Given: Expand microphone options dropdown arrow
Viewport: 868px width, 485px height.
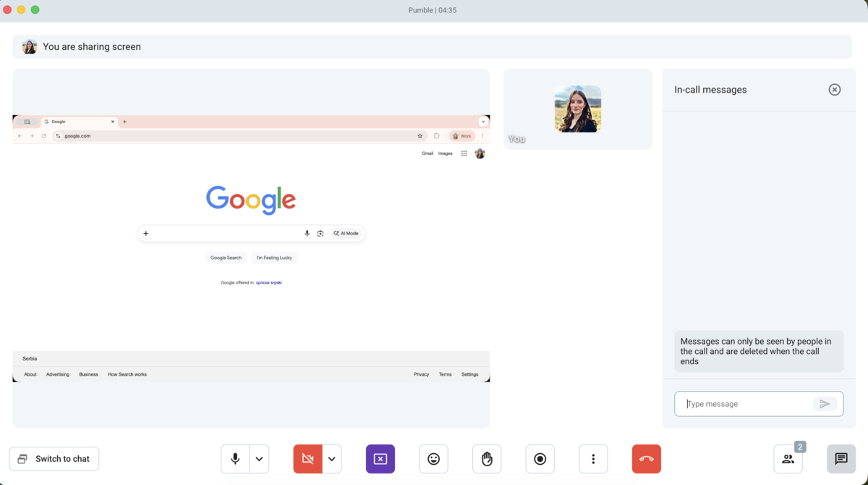Looking at the screenshot, I should [259, 459].
